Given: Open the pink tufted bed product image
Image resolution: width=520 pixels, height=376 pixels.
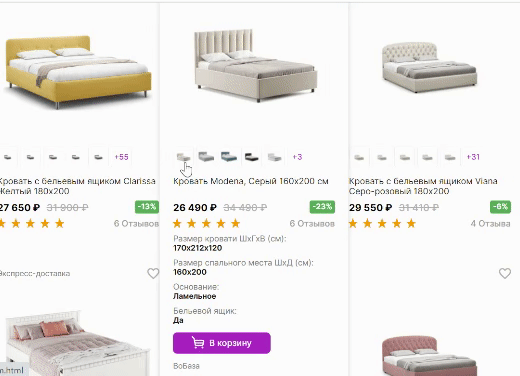Looking at the screenshot, I should (430, 356).
